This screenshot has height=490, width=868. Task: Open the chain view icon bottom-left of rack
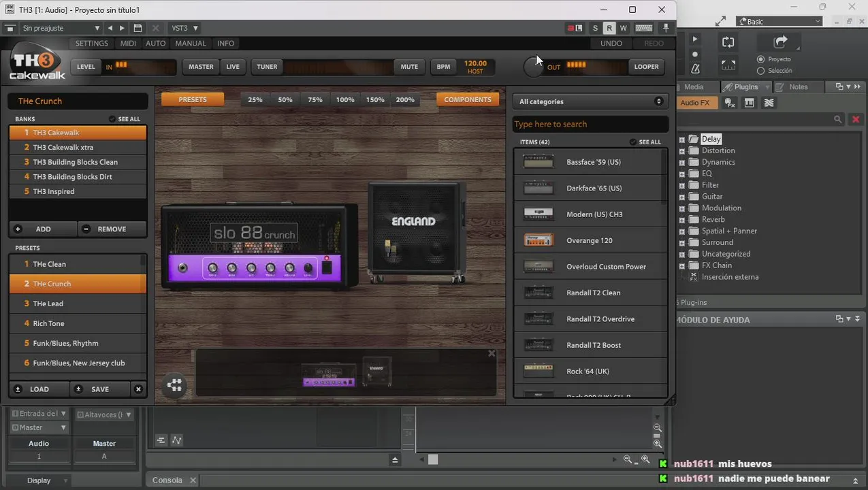coord(174,385)
